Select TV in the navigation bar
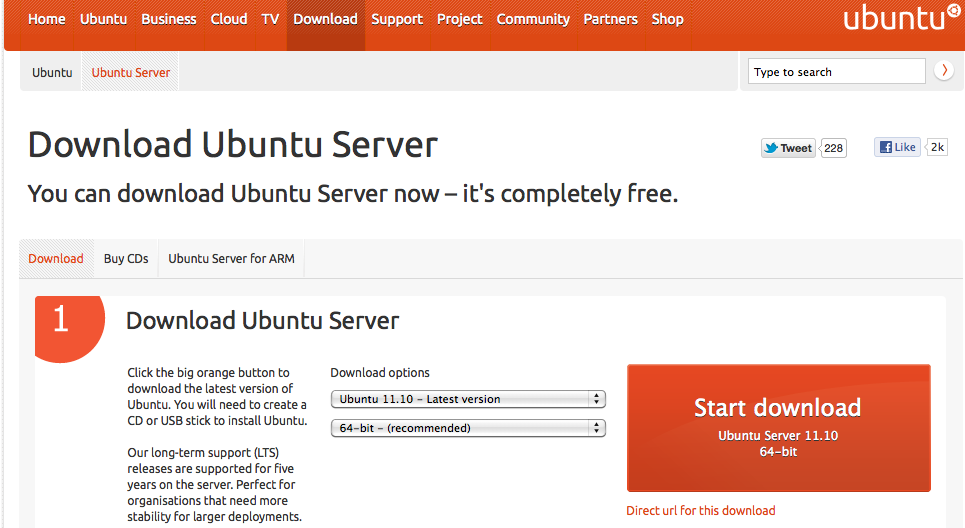 tap(270, 19)
